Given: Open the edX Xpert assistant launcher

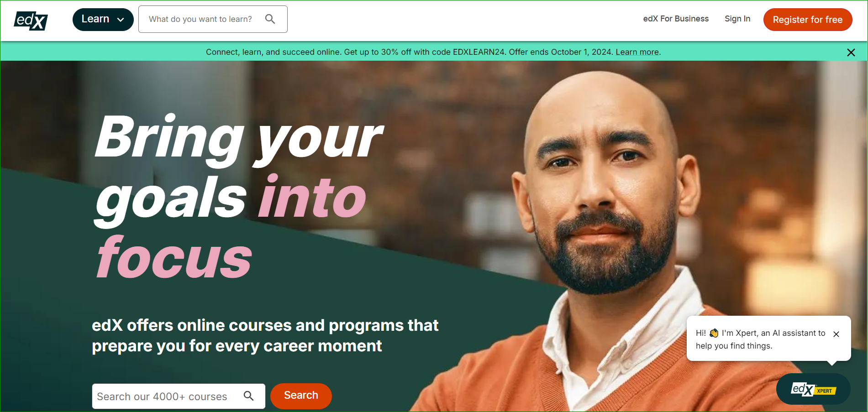Looking at the screenshot, I should pyautogui.click(x=813, y=389).
